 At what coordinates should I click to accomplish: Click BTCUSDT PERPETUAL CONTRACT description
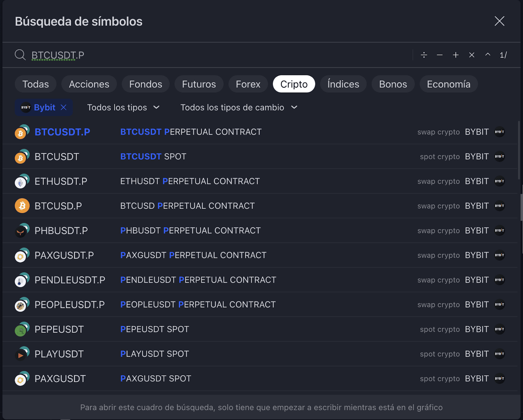[x=191, y=132]
